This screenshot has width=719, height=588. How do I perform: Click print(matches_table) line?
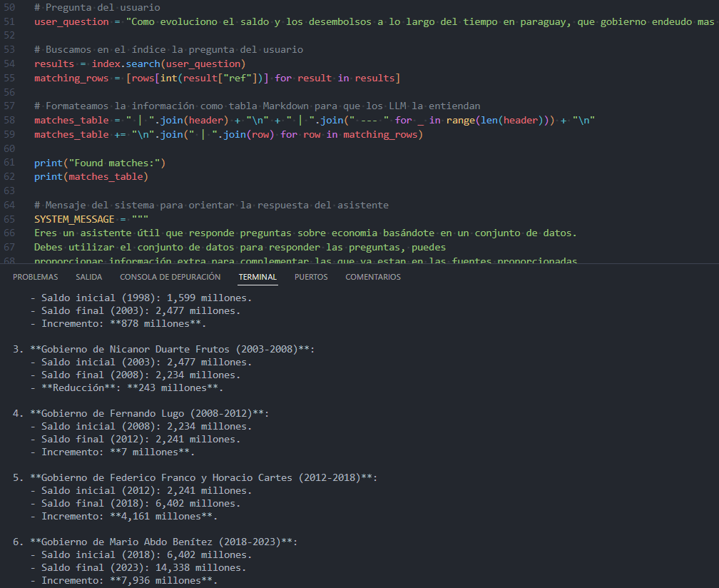tap(91, 176)
